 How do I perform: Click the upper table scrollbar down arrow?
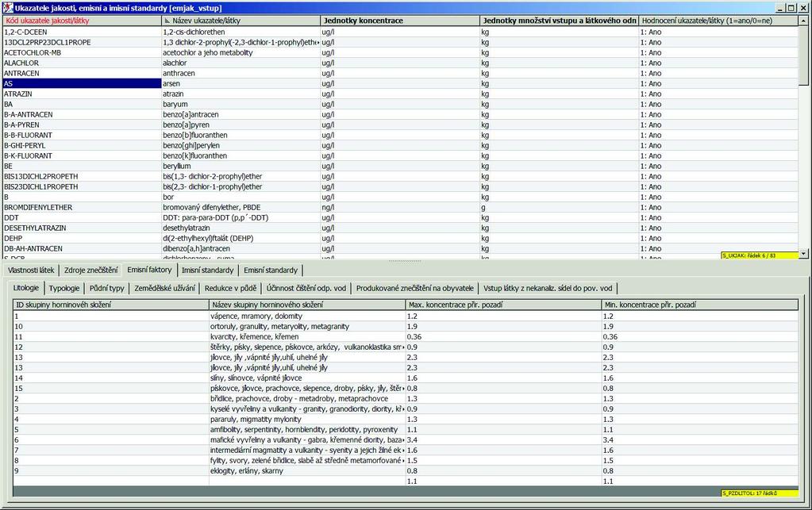coord(803,254)
